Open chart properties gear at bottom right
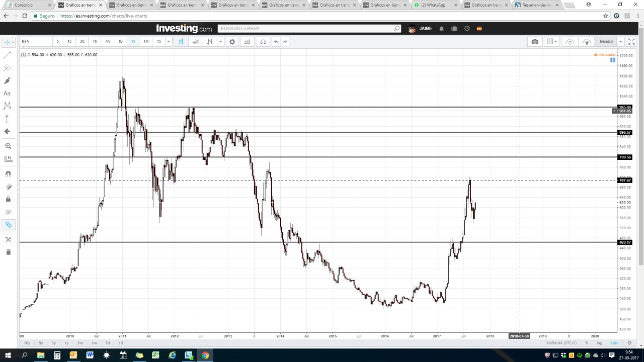 coord(629,343)
